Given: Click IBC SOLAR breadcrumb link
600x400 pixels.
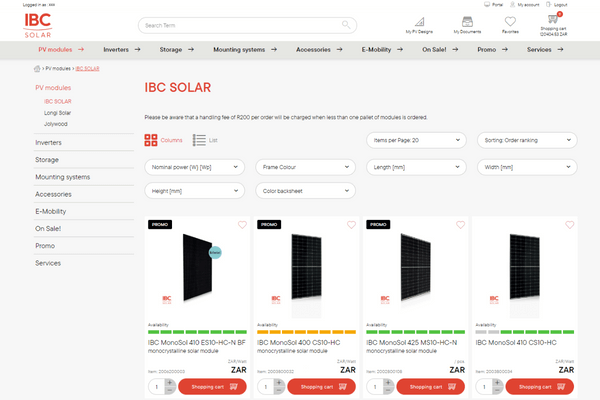Looking at the screenshot, I should pos(87,69).
